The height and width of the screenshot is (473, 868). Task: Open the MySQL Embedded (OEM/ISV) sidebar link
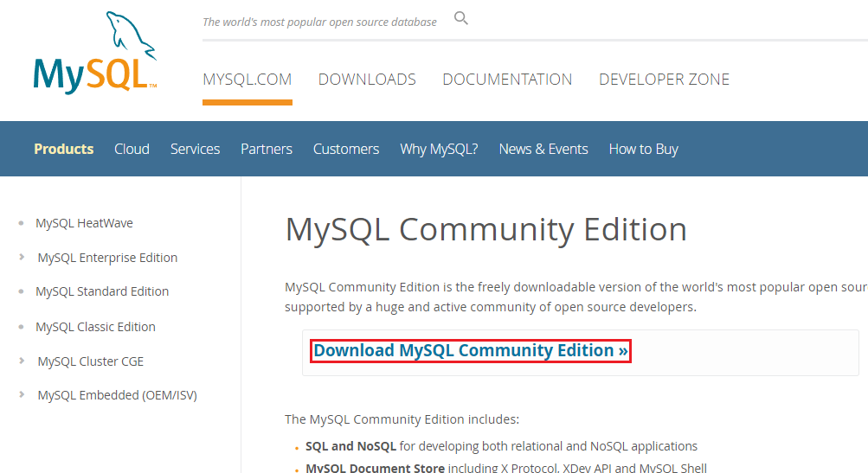118,395
